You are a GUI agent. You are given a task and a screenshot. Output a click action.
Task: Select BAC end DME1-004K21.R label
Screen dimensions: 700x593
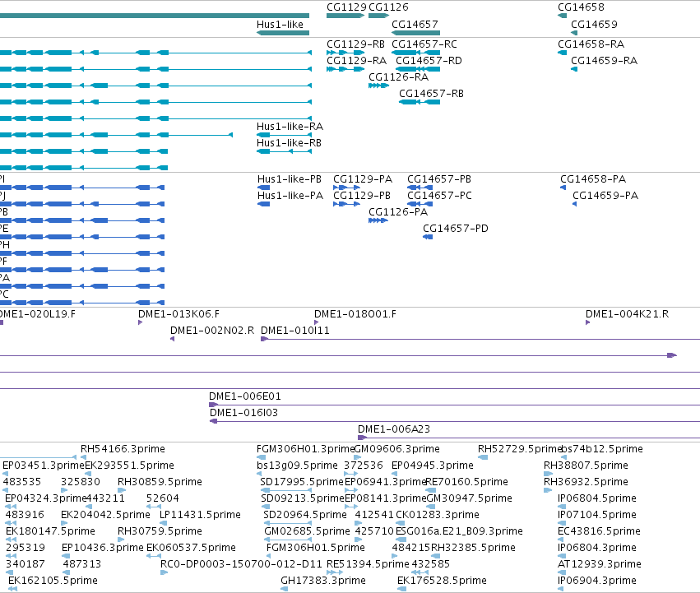[x=628, y=314]
